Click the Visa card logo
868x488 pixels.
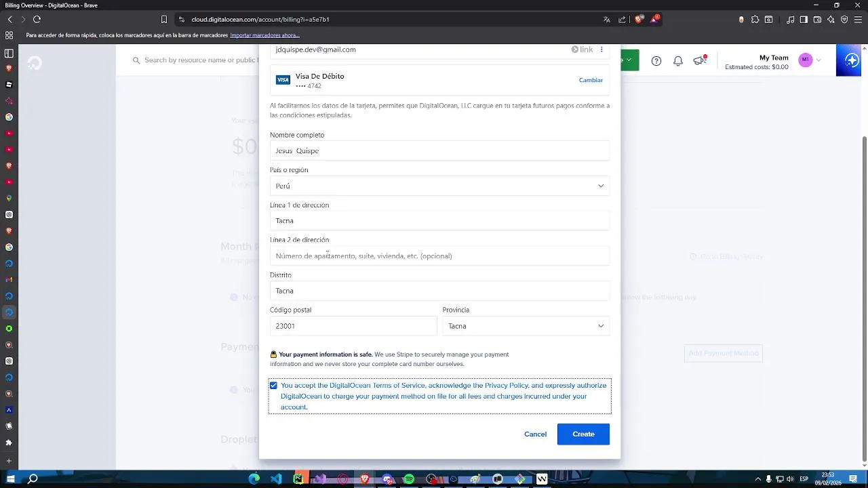point(283,80)
